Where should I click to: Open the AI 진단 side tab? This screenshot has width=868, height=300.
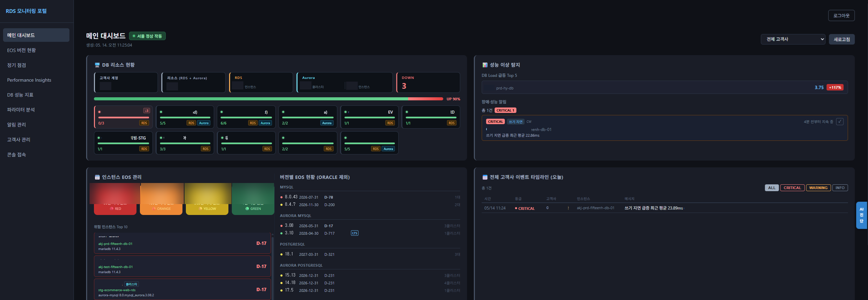[862, 215]
